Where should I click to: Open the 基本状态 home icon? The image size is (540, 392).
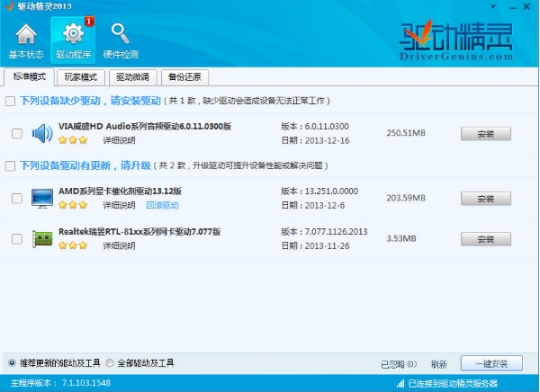point(26,40)
